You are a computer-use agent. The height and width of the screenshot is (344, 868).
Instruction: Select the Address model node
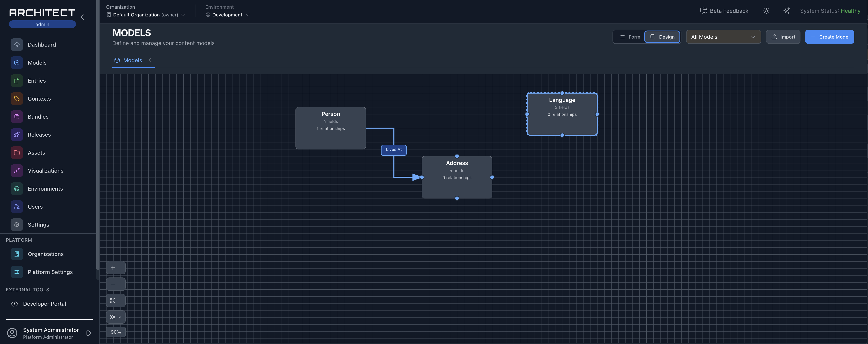[x=457, y=177]
